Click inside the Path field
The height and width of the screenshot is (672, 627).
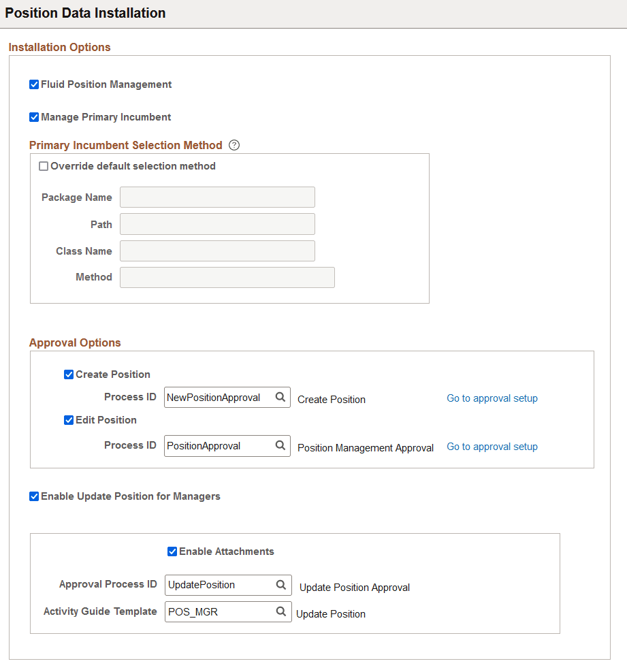click(216, 223)
